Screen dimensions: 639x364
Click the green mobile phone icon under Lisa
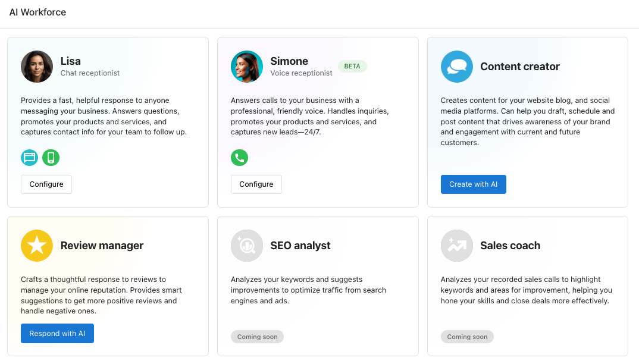click(51, 158)
